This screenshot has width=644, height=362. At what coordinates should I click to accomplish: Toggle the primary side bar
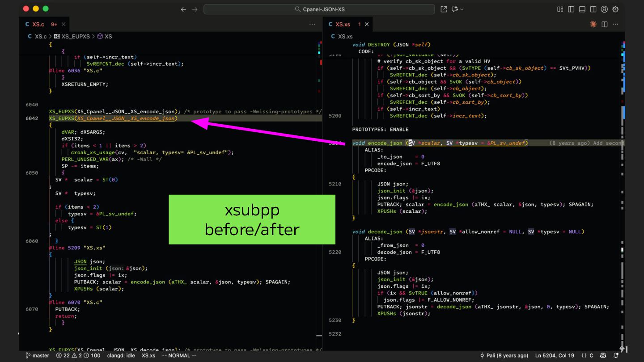571,9
